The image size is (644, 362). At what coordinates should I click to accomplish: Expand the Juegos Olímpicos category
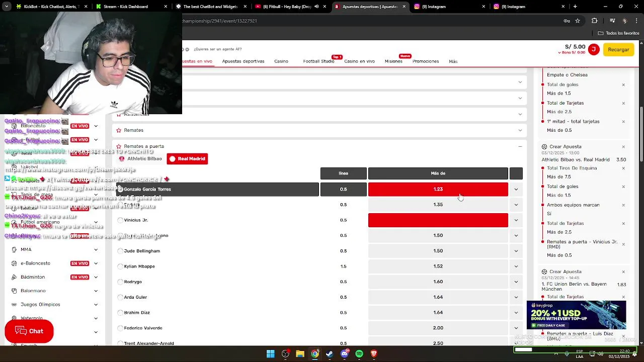click(96, 305)
